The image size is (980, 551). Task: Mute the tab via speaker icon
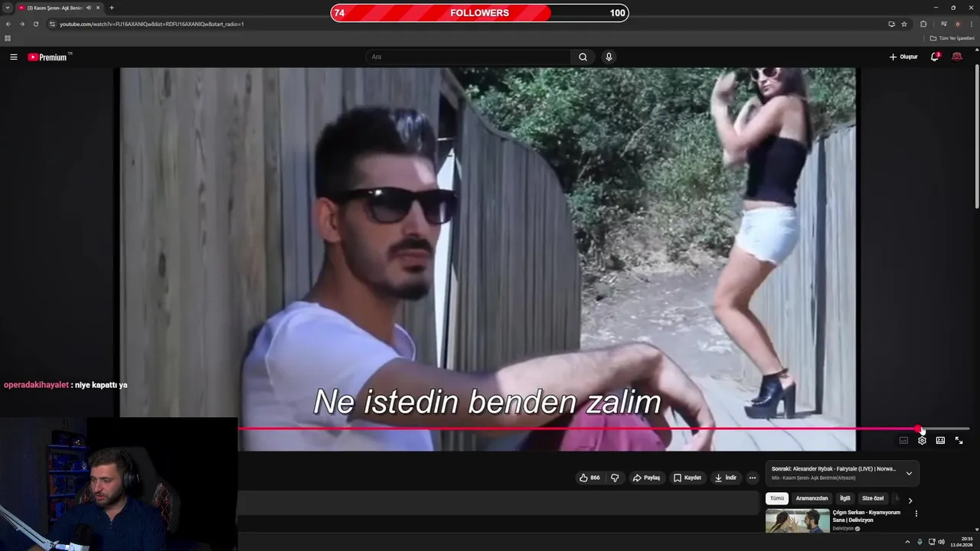click(x=89, y=8)
